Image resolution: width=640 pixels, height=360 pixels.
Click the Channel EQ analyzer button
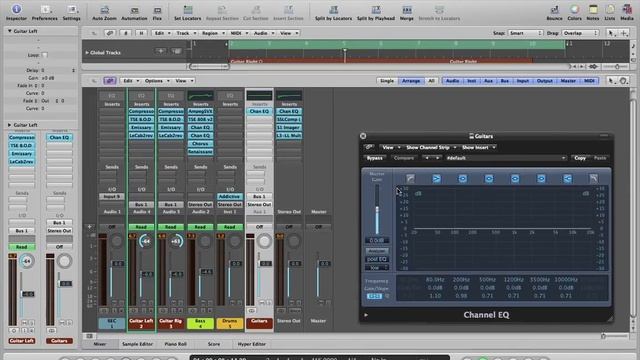376,251
